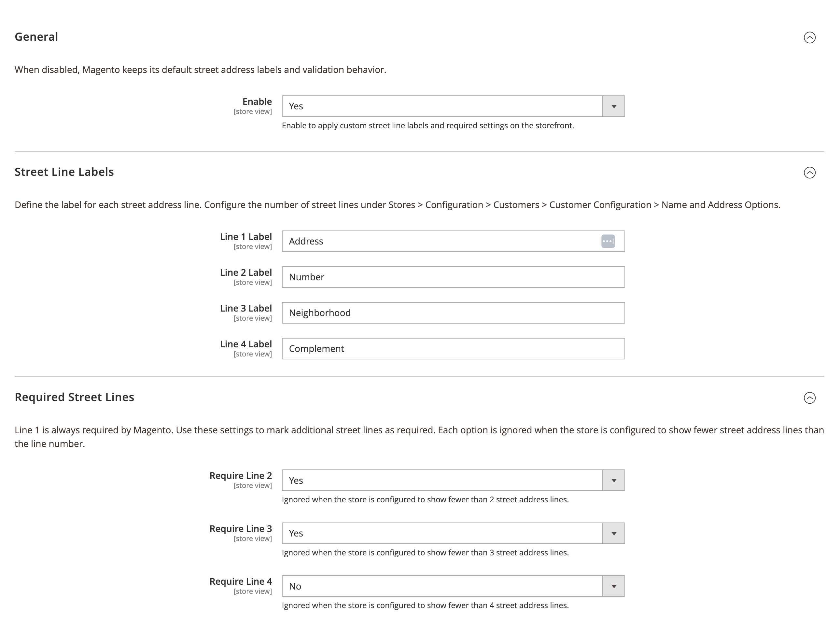This screenshot has width=840, height=627.
Task: Click the password manager icon in Line 1 field
Action: point(608,241)
